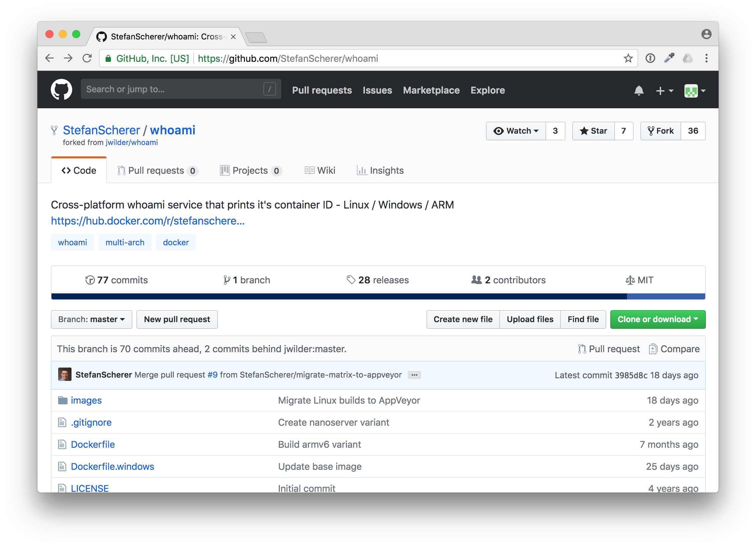Click the New pull request button
The width and height of the screenshot is (756, 546).
pos(177,319)
